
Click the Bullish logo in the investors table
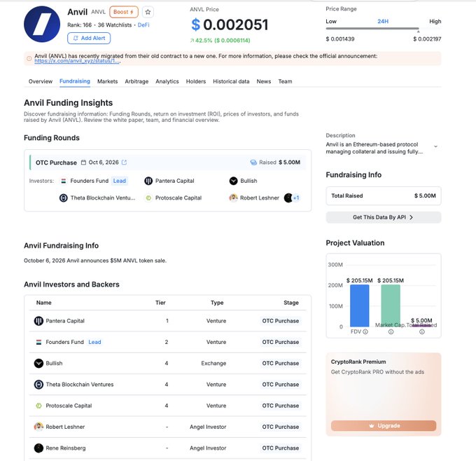[38, 363]
